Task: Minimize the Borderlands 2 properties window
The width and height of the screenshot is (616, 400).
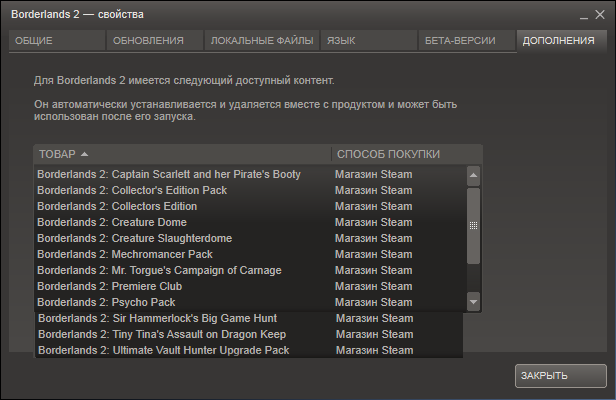Action: click(x=583, y=15)
